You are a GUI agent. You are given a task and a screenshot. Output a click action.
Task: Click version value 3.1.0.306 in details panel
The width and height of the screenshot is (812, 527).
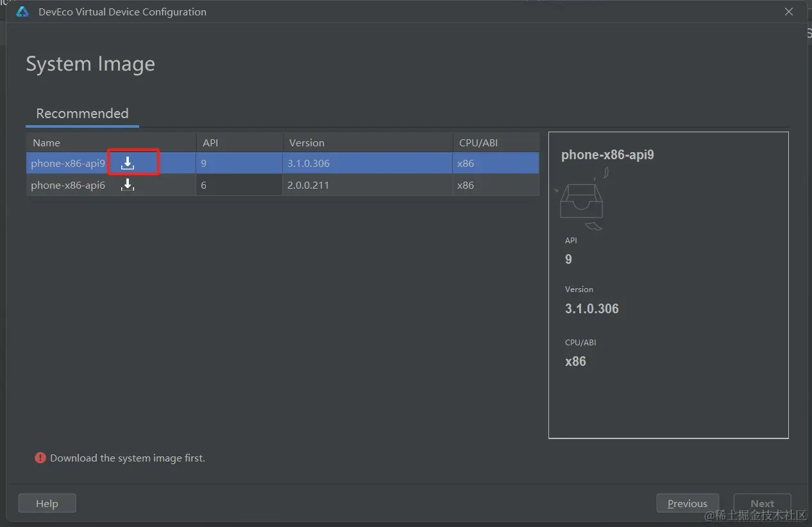click(592, 309)
